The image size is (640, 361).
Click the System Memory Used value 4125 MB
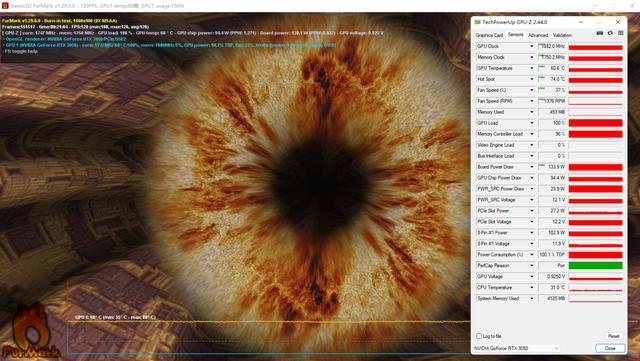pos(557,299)
